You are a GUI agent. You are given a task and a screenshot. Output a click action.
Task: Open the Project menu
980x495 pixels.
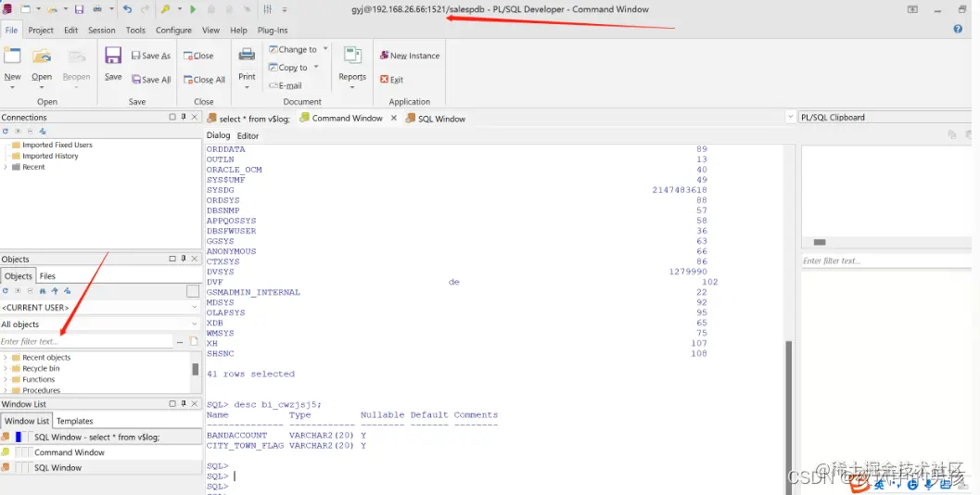pyautogui.click(x=41, y=30)
